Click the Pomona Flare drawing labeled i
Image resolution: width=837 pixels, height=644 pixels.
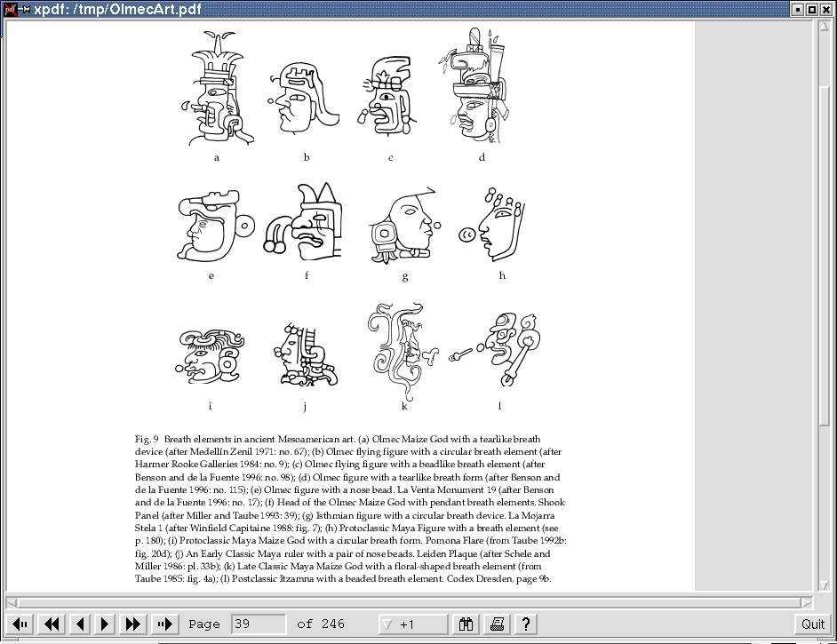point(210,356)
